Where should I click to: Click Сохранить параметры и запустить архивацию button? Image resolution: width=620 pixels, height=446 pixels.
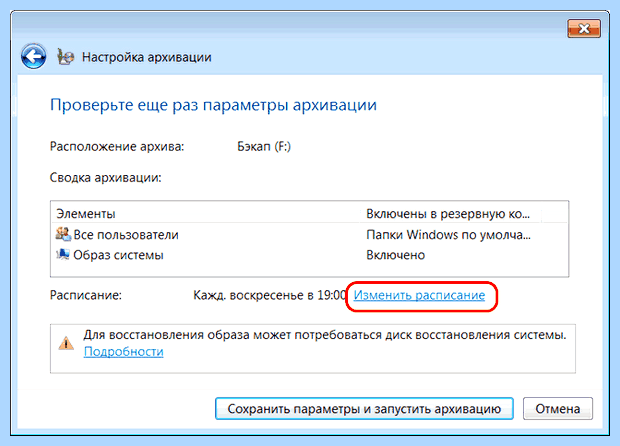[x=364, y=408]
